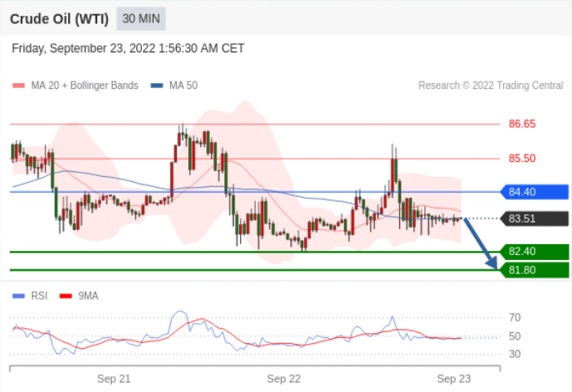Click the MA 20 + Bollinger Bands legend label

click(85, 86)
